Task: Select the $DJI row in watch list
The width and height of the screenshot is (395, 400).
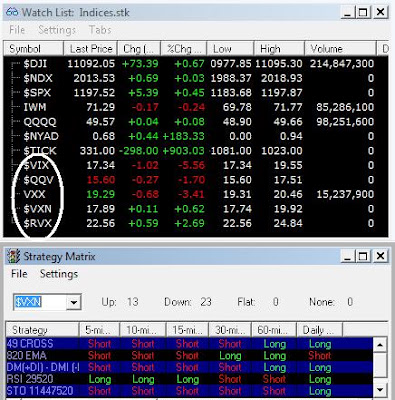Action: click(x=196, y=63)
